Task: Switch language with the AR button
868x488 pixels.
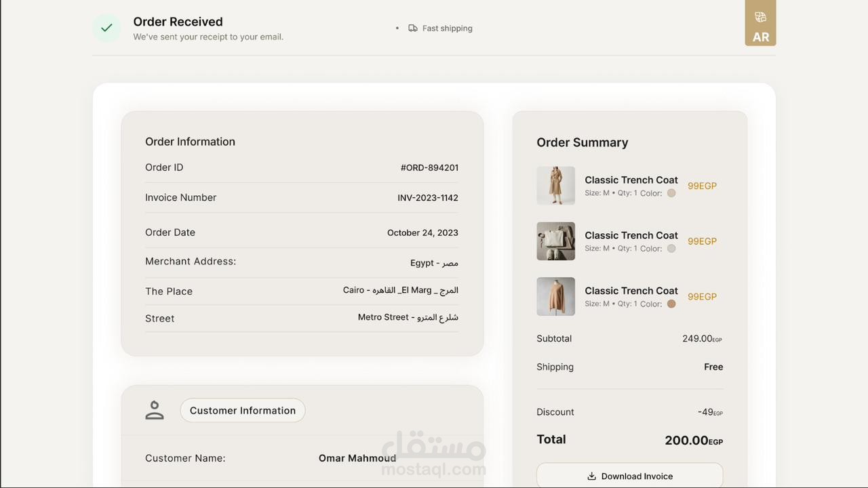Action: [760, 37]
